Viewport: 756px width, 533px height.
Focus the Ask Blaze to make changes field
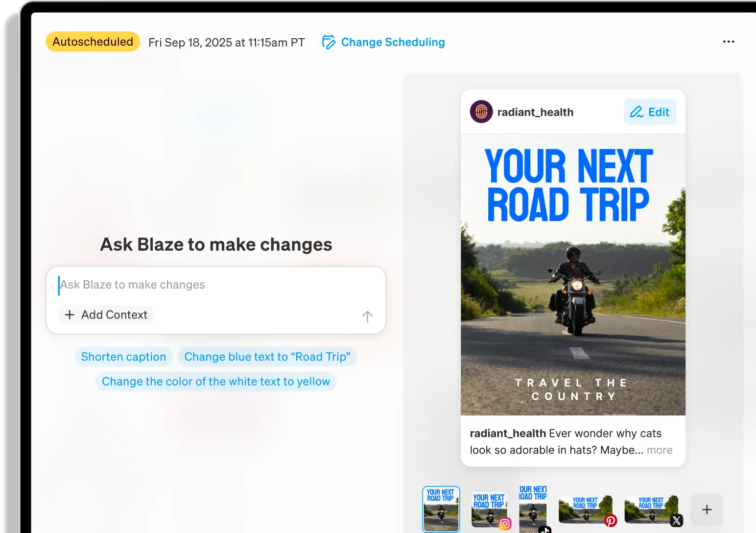tap(216, 285)
